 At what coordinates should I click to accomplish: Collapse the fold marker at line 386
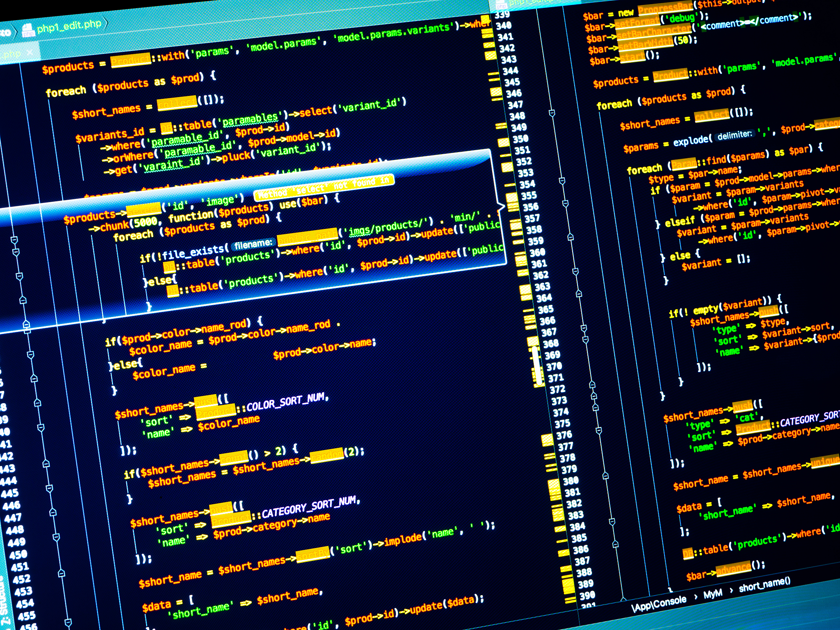tap(615, 544)
